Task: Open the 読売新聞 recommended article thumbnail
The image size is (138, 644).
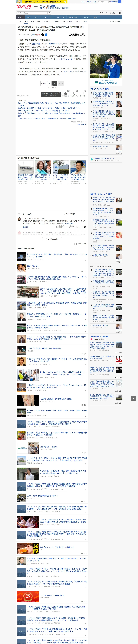Action: tap(26, 167)
